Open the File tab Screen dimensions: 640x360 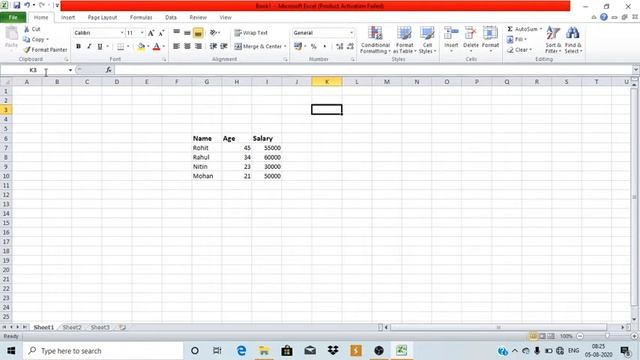point(13,18)
